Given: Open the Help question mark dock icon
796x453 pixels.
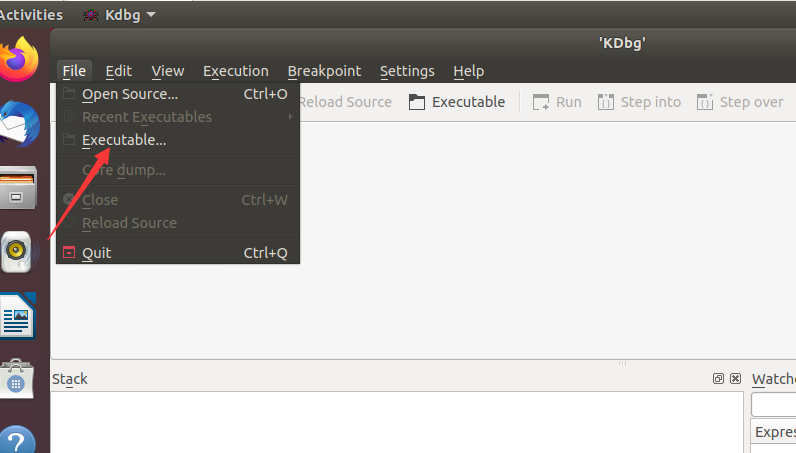Looking at the screenshot, I should coord(17,441).
